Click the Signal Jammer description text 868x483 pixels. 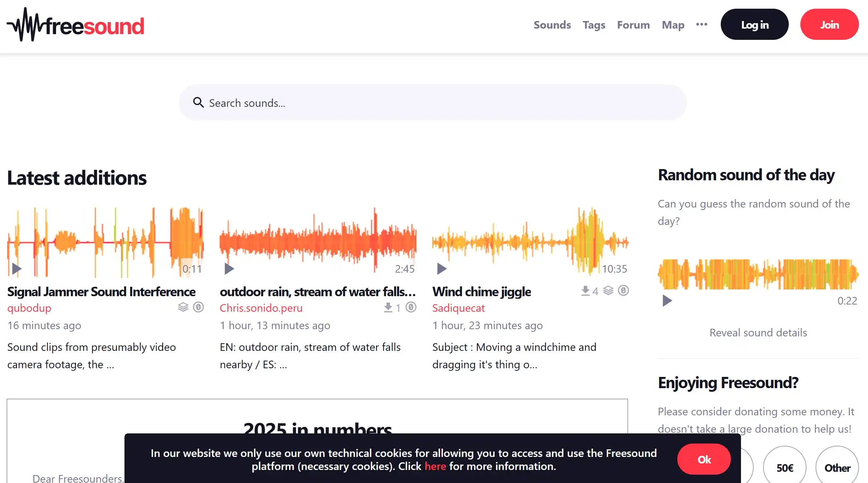(92, 356)
